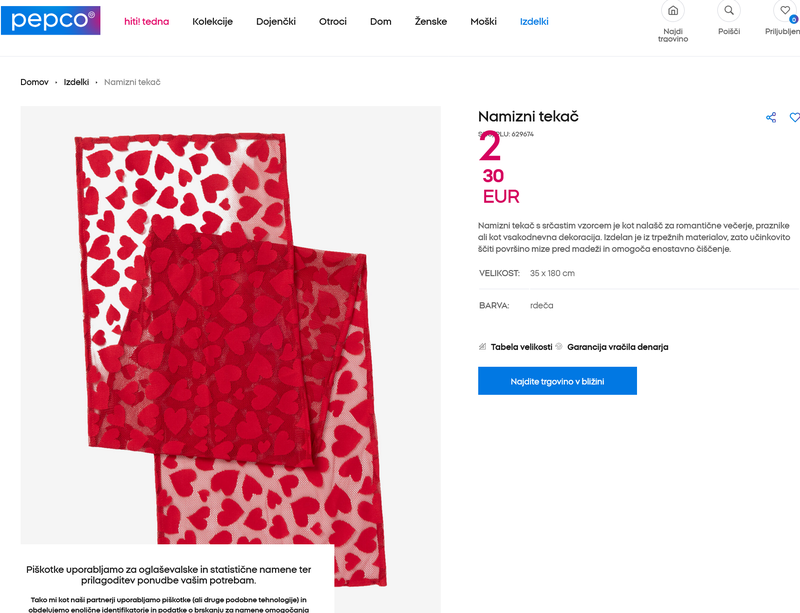Click 'Najdite trgovino v bližini' button
Screen dimensions: 800x613
click(557, 381)
